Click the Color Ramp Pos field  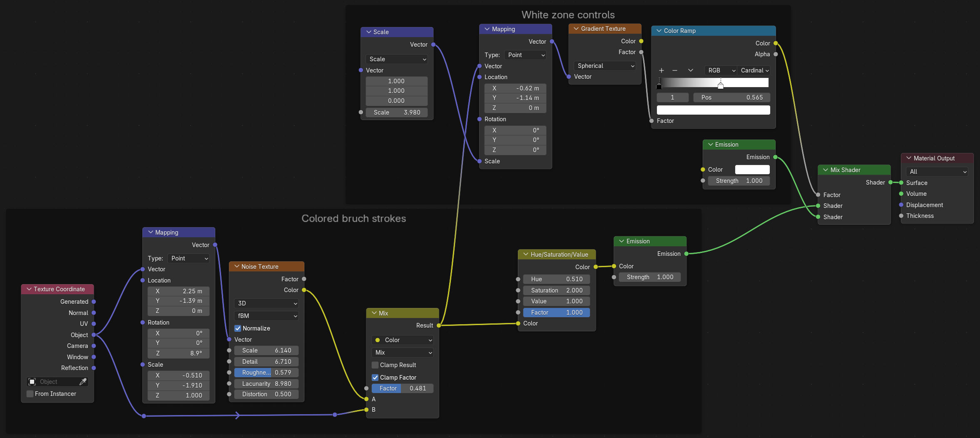click(731, 98)
